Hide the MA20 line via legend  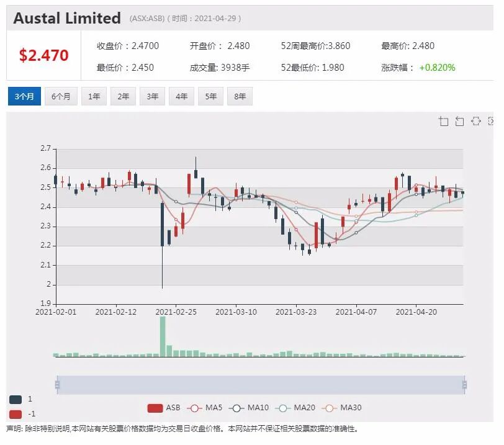[295, 408]
